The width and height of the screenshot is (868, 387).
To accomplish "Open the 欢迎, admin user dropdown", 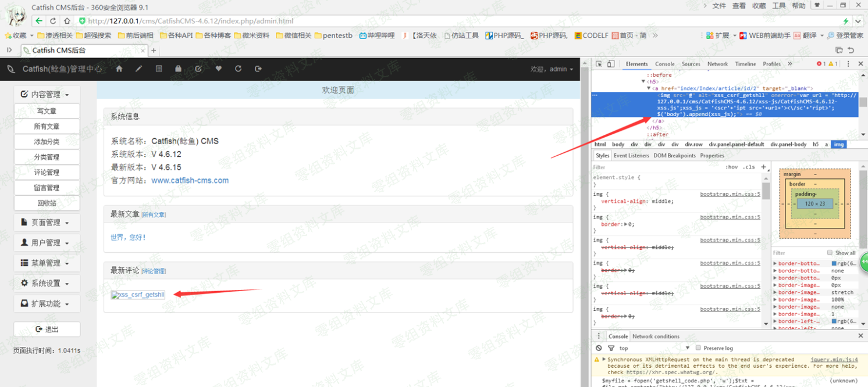I will [x=552, y=69].
